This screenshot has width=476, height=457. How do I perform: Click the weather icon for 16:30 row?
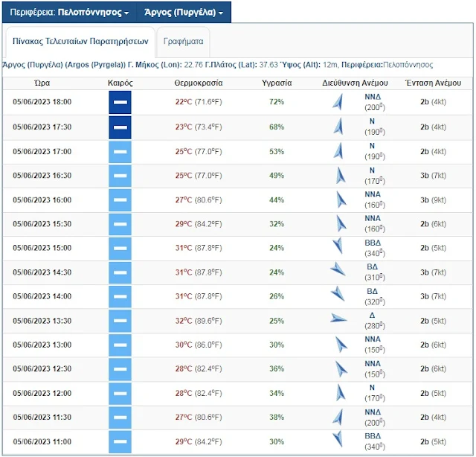coord(120,176)
